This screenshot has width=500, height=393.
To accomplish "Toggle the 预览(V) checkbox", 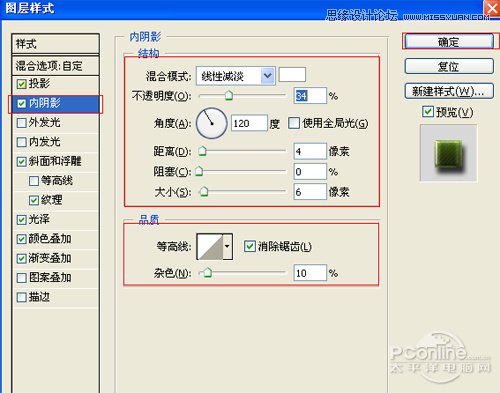I will (x=428, y=112).
